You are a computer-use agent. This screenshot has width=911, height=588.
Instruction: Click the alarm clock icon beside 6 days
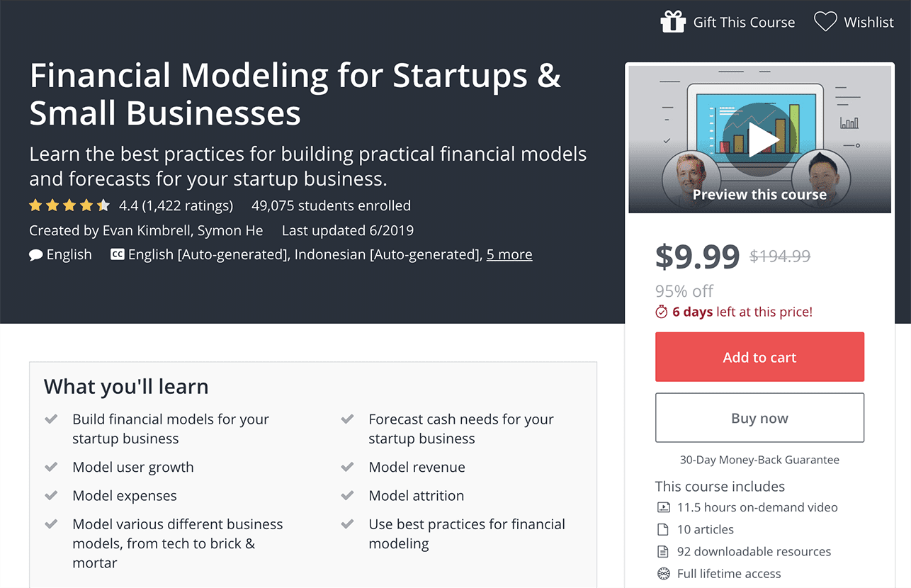[x=662, y=312]
